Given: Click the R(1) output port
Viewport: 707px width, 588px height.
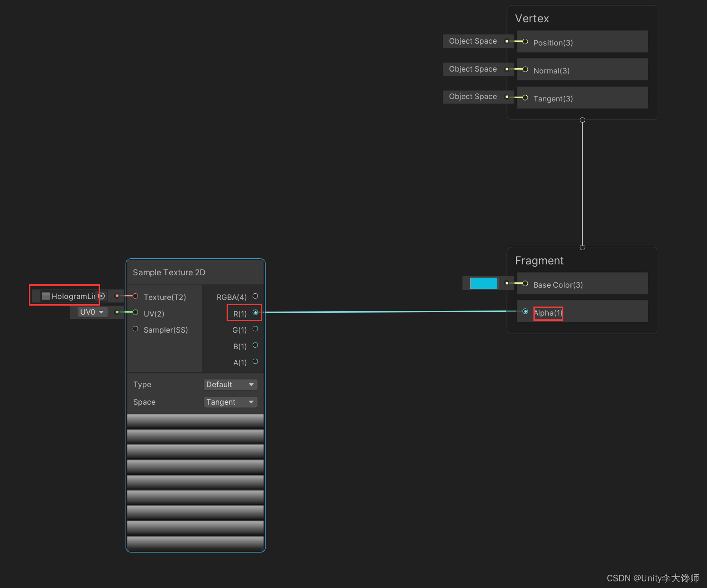Looking at the screenshot, I should coord(255,312).
